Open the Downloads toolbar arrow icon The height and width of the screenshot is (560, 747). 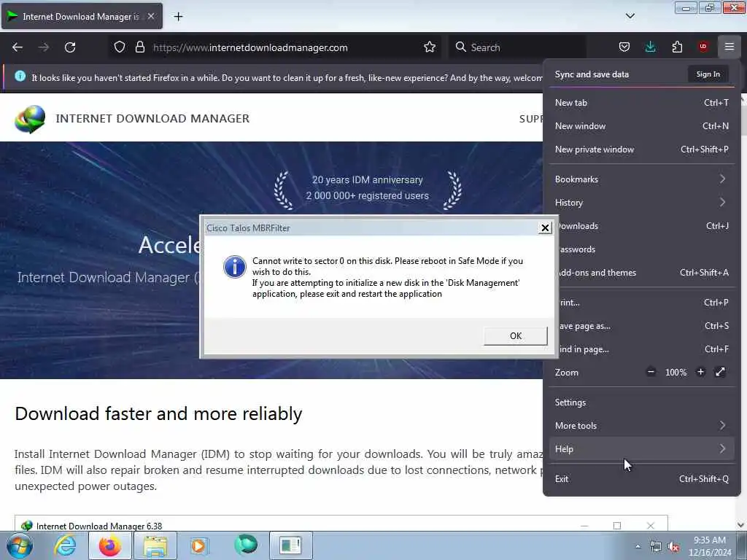650,47
